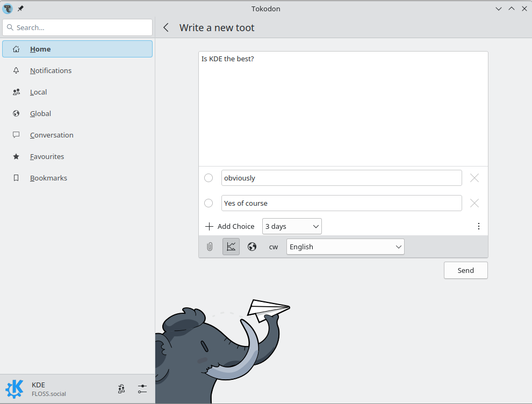Toggle the content warning cw button
The width and height of the screenshot is (532, 404).
click(x=274, y=247)
